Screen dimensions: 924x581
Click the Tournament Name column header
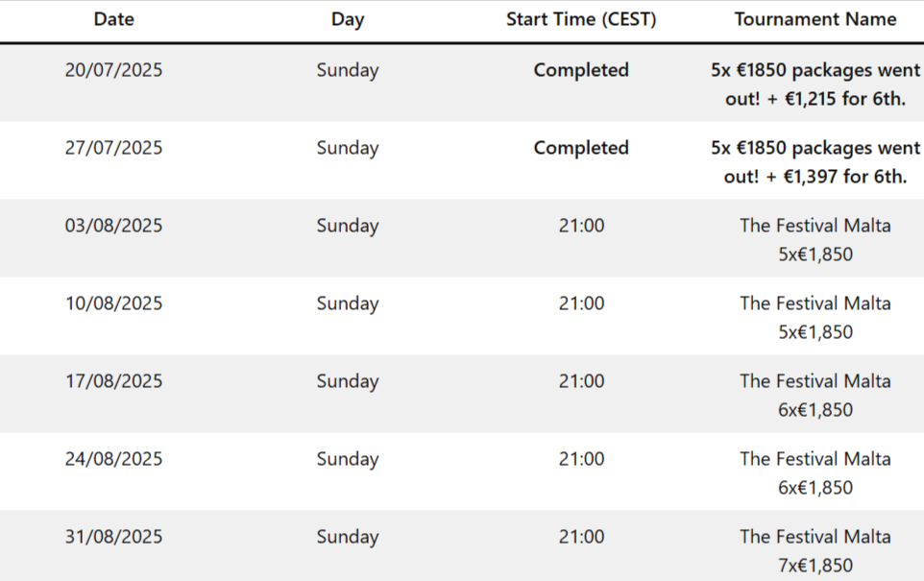(815, 19)
